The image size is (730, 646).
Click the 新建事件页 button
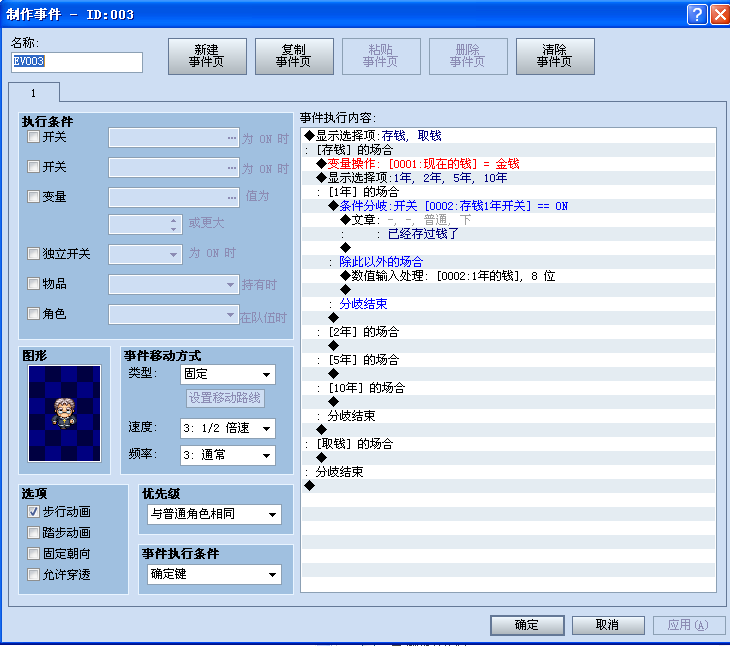[x=207, y=56]
